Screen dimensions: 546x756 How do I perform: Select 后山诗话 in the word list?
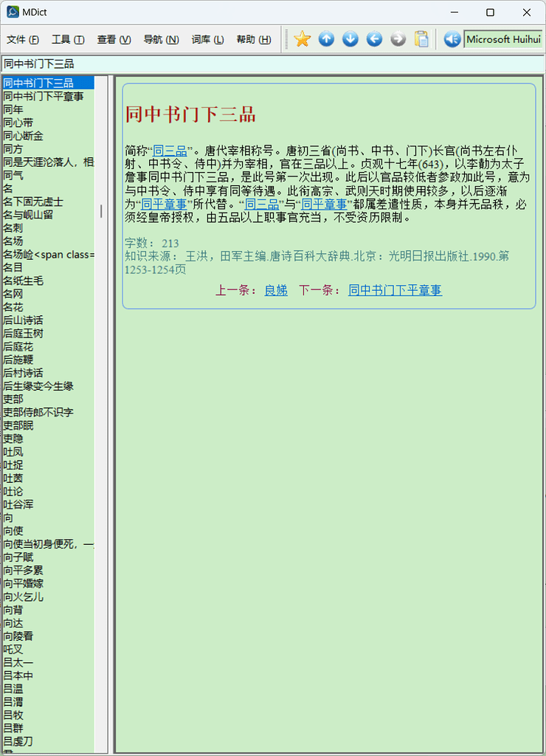click(48, 320)
